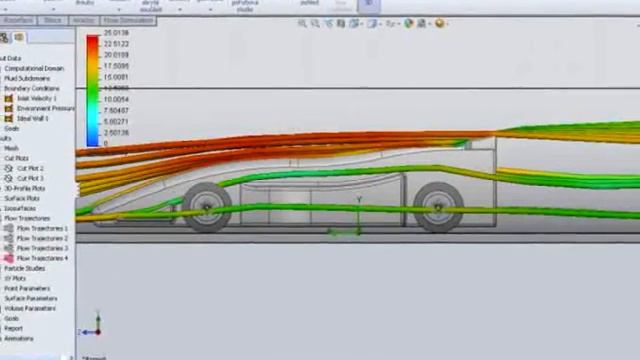Image resolution: width=640 pixels, height=360 pixels.
Task: Select the Isosurfaces tree item
Action: [x=20, y=209]
